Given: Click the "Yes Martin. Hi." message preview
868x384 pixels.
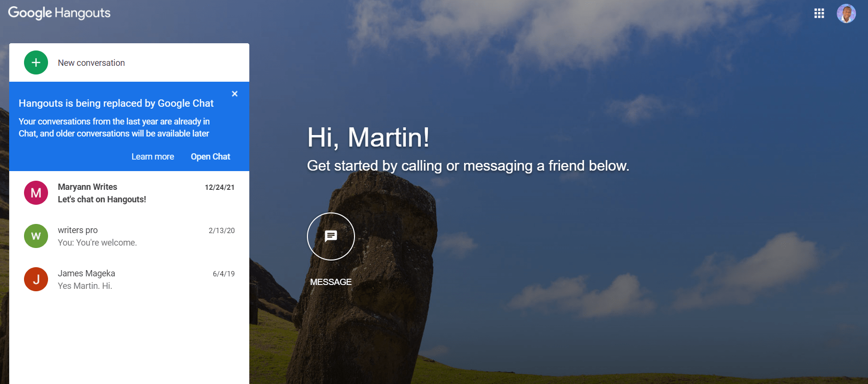Looking at the screenshot, I should pos(85,286).
